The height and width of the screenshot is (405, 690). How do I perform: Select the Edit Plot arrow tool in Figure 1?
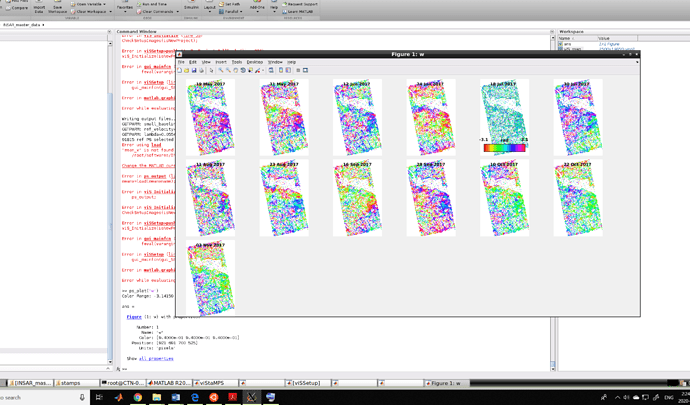(x=212, y=70)
